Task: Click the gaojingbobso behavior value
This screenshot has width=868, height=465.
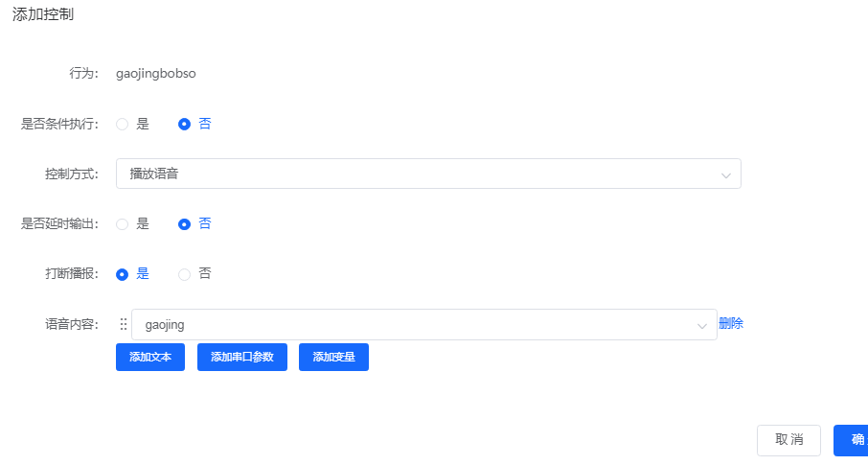Action: (155, 74)
